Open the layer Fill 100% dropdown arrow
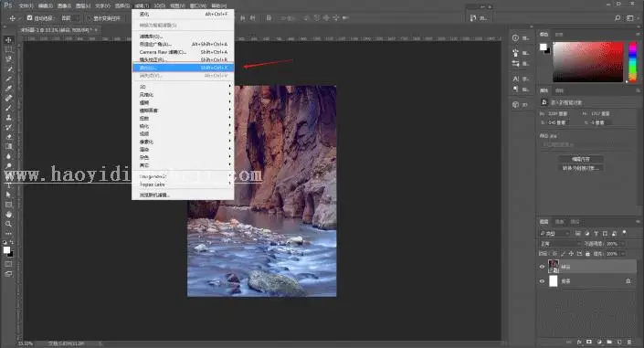Screen dimensions: 644x348 (x=623, y=254)
